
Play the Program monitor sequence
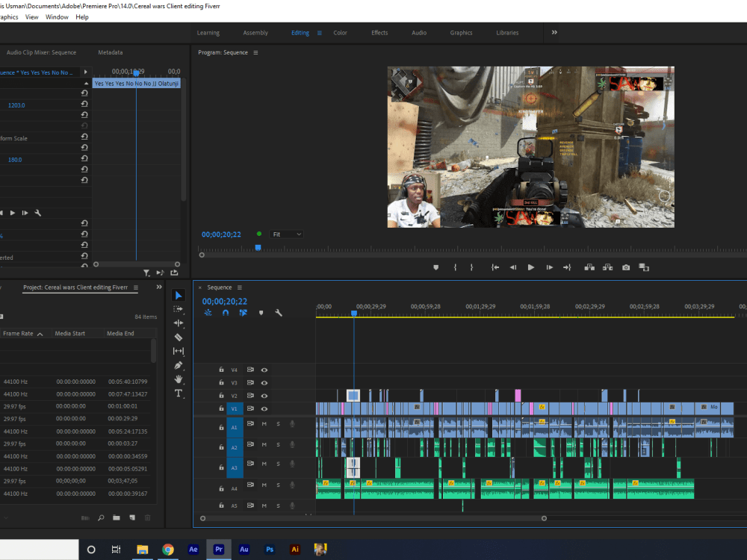click(530, 267)
